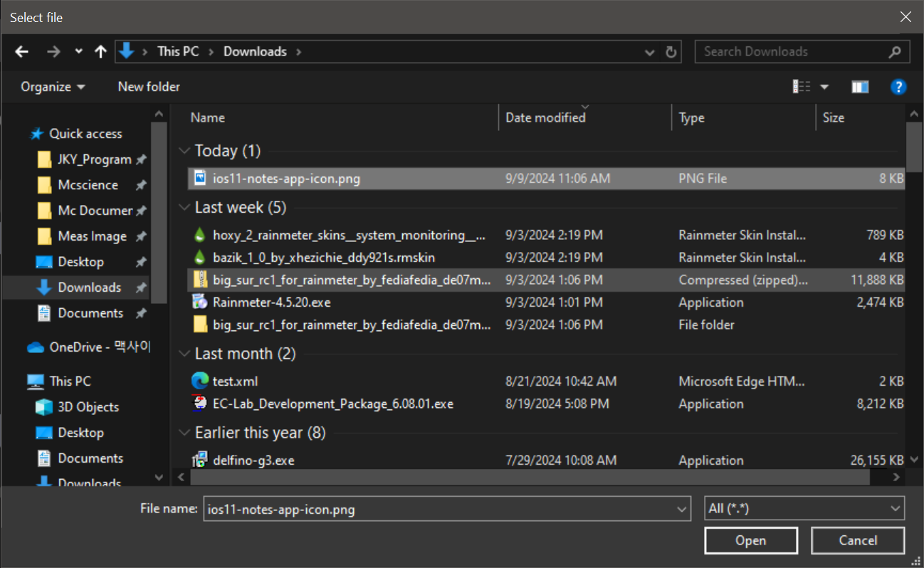Viewport: 924px width, 568px height.
Task: Collapse the Today group
Action: (185, 151)
